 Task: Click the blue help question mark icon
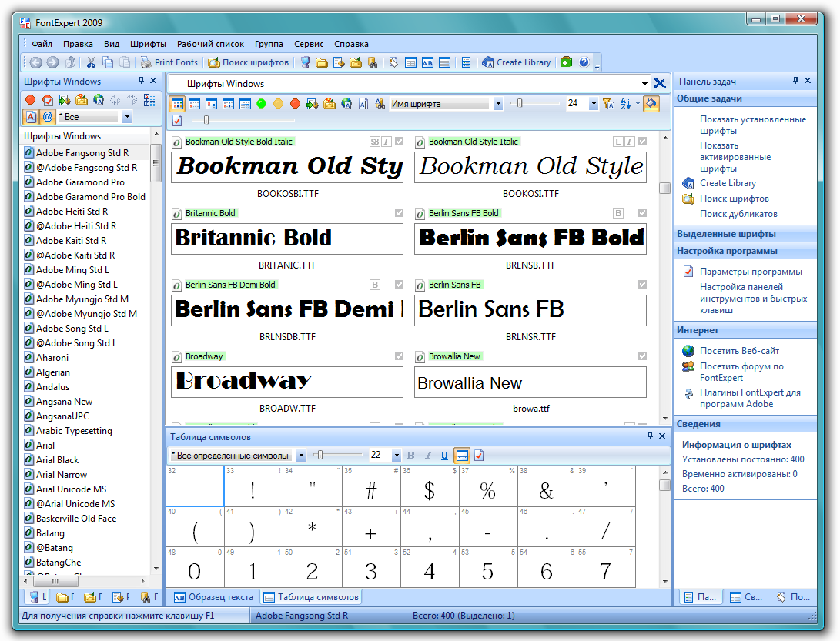pyautogui.click(x=584, y=62)
